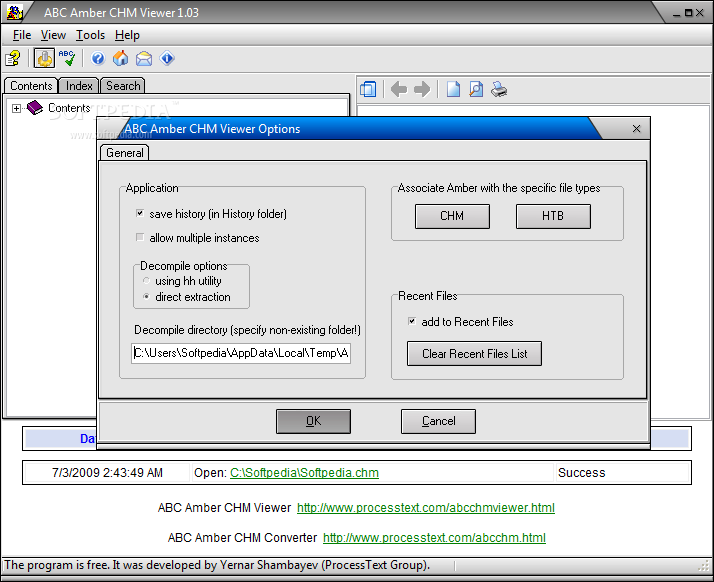Click Clear Recent Files List button

click(x=474, y=353)
